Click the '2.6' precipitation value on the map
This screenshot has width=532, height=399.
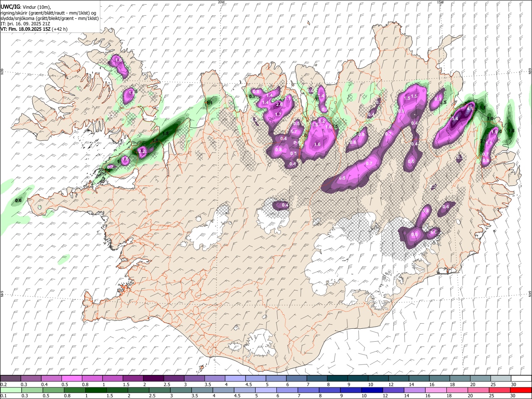279,105
